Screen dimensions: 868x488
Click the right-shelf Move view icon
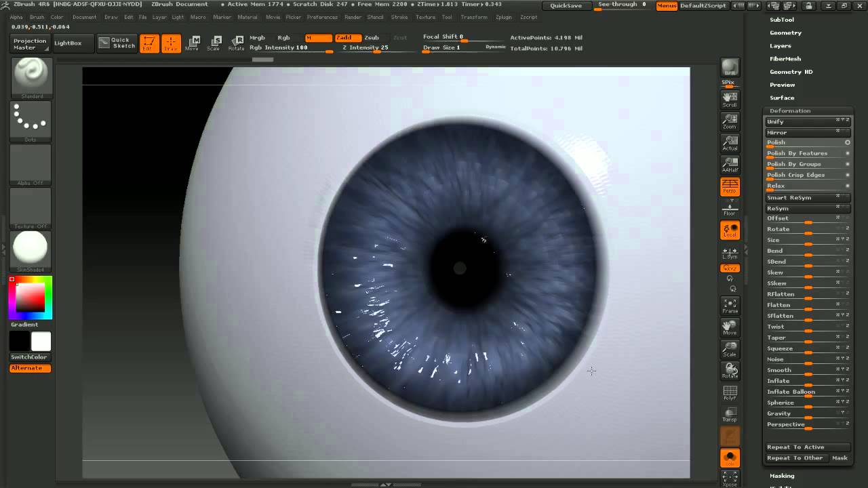point(730,327)
